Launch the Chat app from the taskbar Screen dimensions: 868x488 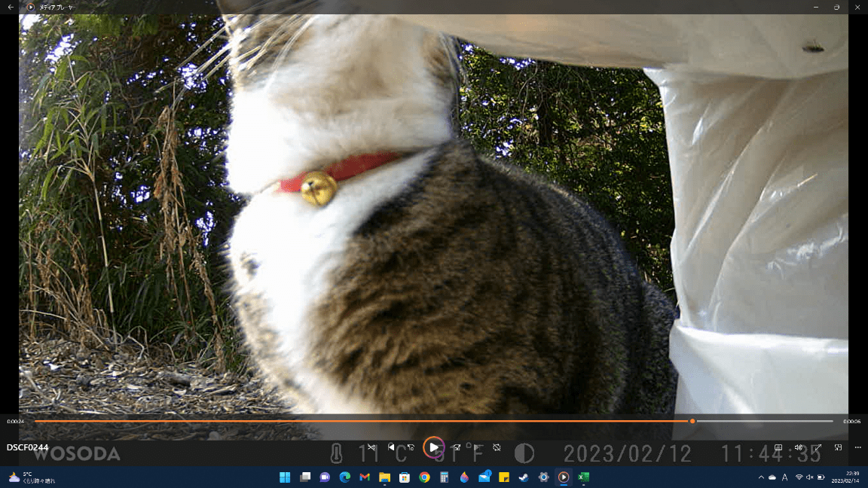325,477
